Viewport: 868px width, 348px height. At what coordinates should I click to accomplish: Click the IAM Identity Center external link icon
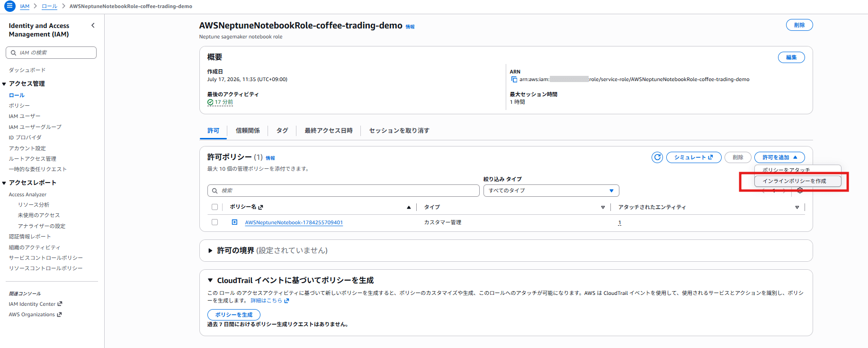(60, 304)
